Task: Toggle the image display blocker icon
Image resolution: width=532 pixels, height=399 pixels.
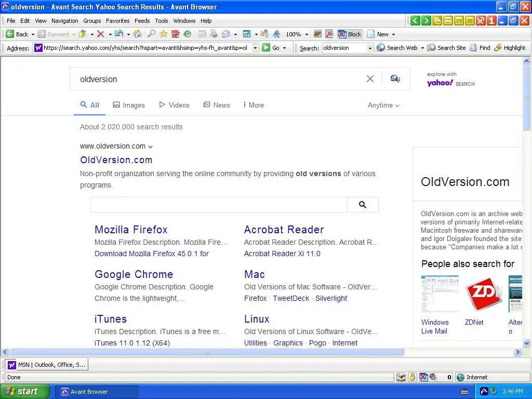Action: tap(317, 34)
